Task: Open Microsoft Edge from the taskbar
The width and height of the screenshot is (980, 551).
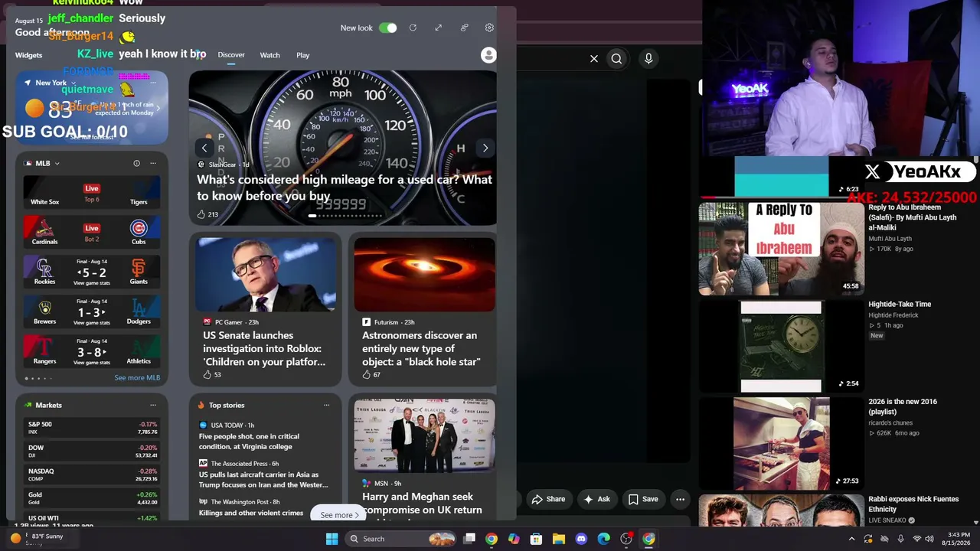Action: tap(603, 539)
